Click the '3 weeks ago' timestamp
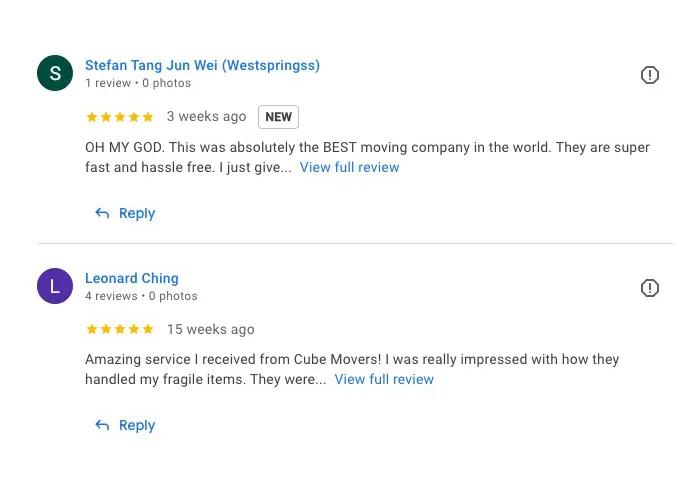The image size is (700, 490). [x=206, y=117]
